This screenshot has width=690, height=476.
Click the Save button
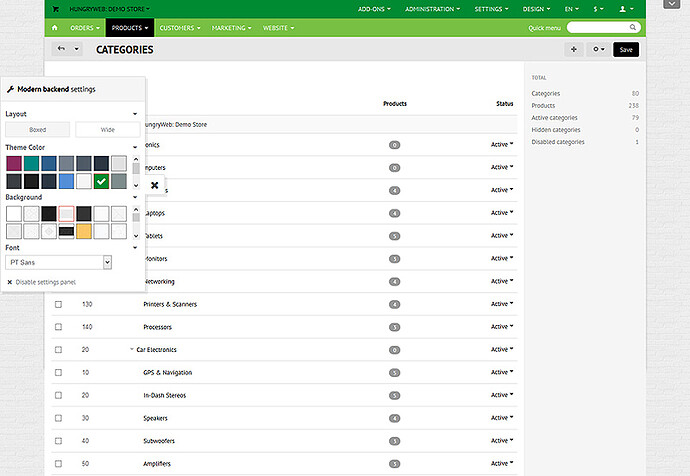(x=626, y=50)
